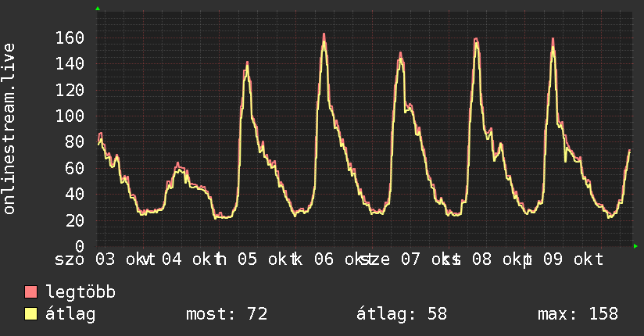This screenshot has width=644, height=336.
Task: Click the green arrow atop the y-axis
Action: pos(98,9)
